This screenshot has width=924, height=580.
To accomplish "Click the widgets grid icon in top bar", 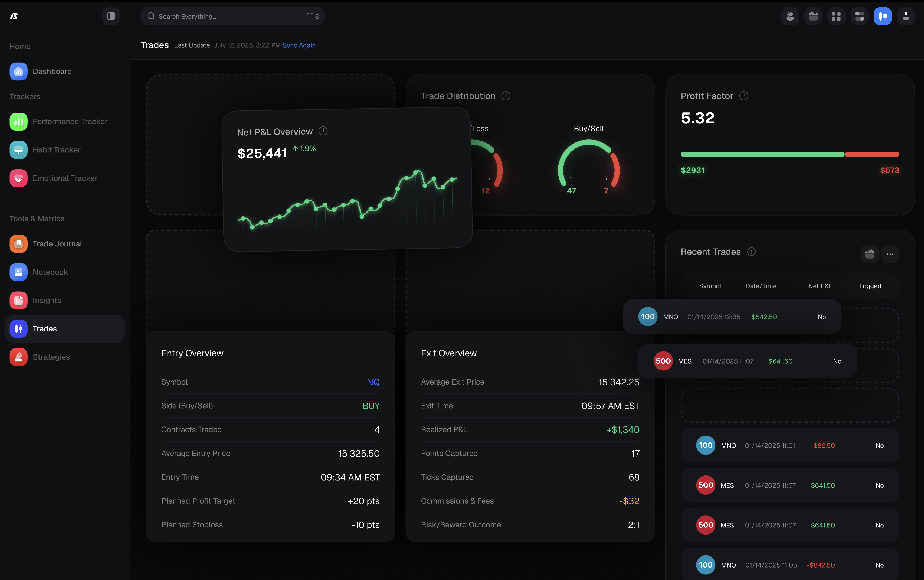I will click(x=836, y=16).
